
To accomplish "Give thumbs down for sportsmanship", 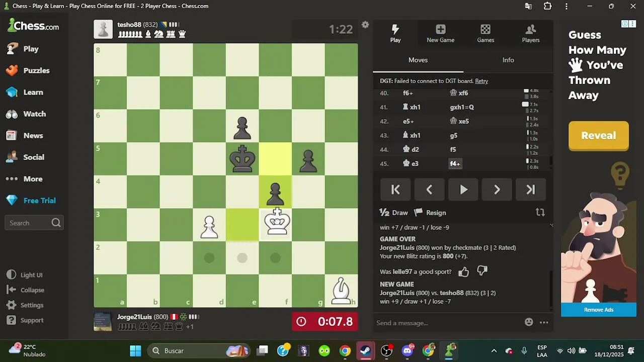I will point(482,271).
